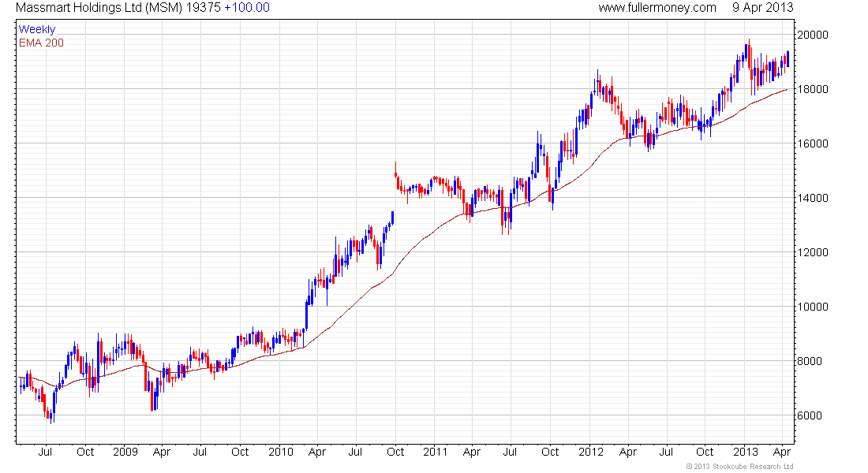This screenshot has height=473, width=868.
Task: Click the 2010 year axis label
Action: coord(281,452)
